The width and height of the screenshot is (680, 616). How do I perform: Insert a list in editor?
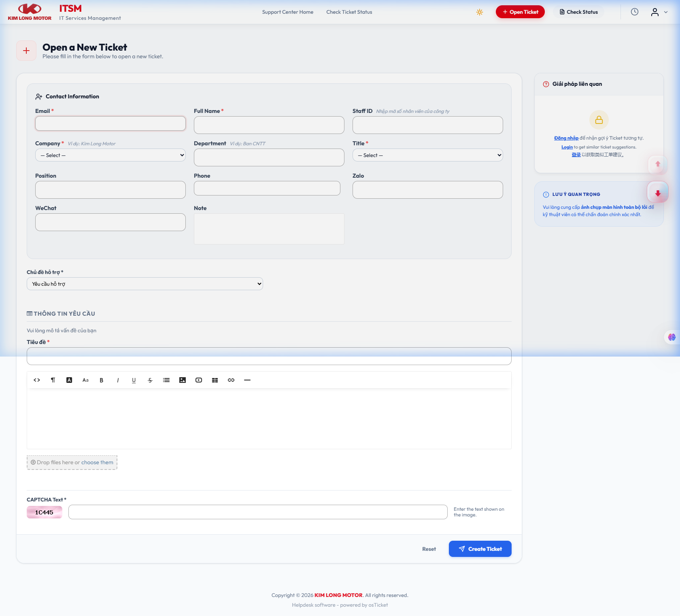click(x=166, y=380)
